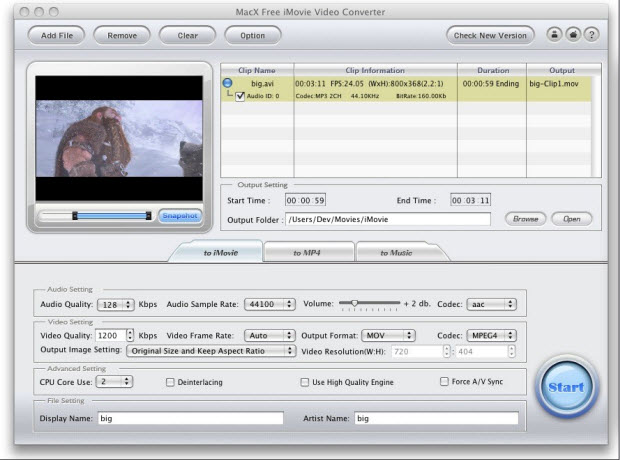Open the video Codec MPEG4 dropdown
The image size is (620, 460).
[x=491, y=335]
